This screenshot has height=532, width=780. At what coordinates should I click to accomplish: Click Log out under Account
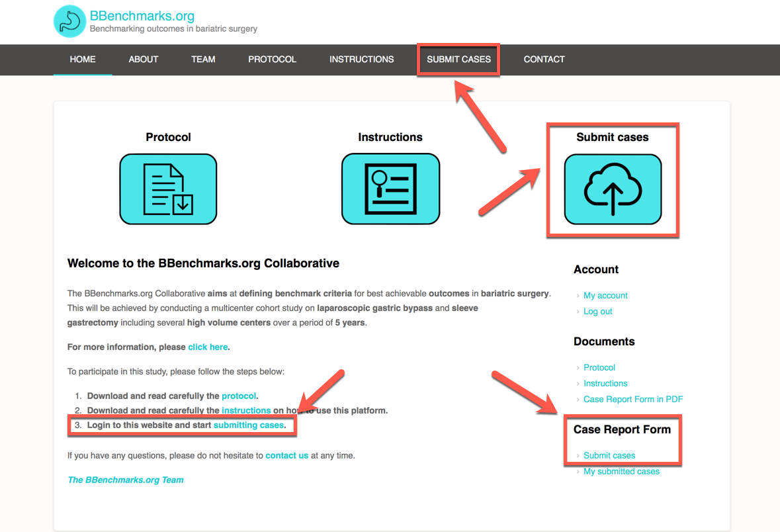[597, 312]
